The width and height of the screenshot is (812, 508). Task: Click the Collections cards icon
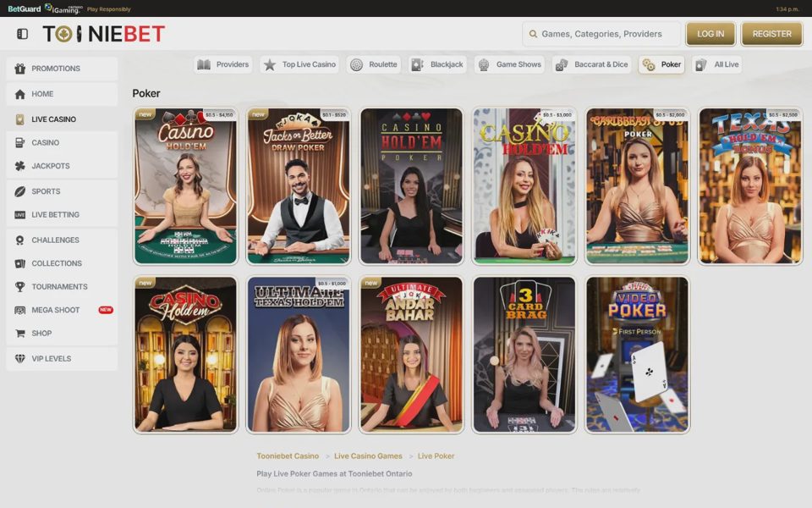point(19,263)
